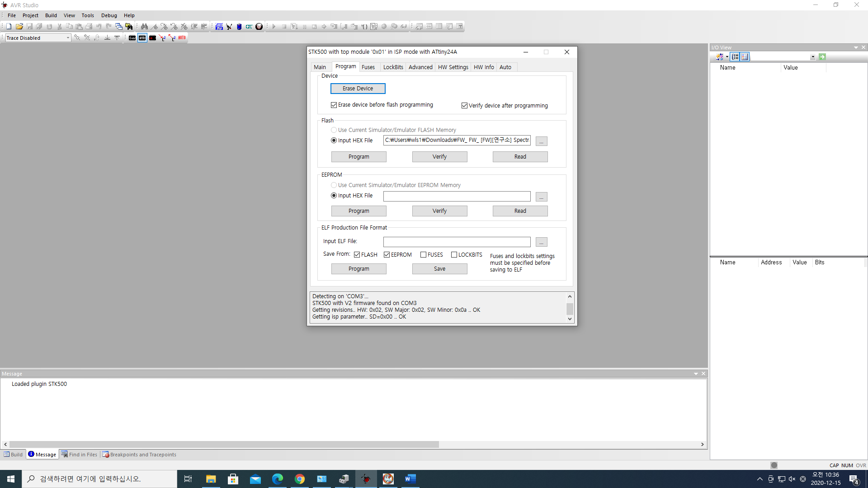The image size is (868, 488).
Task: Open the Trace Disabled dropdown
Action: point(68,38)
